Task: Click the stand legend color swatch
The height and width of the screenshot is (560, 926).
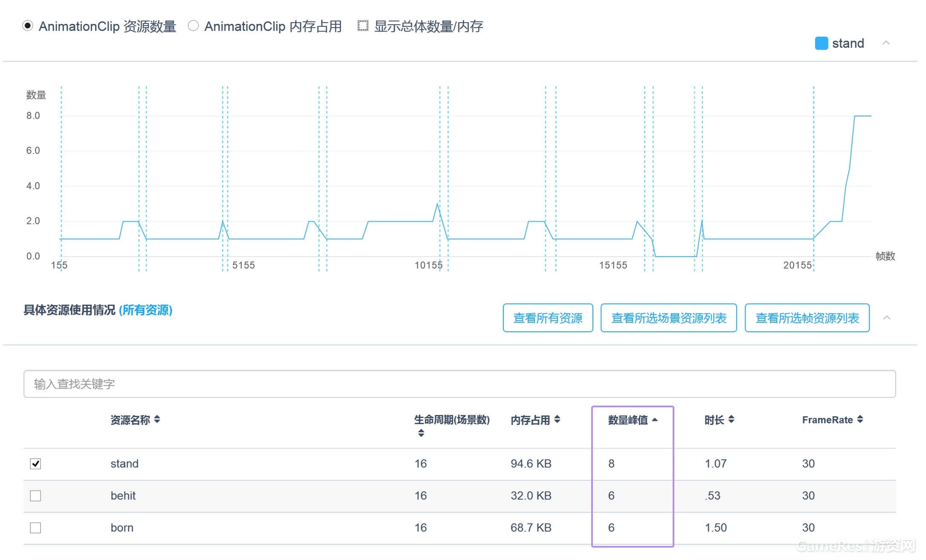Action: click(821, 44)
